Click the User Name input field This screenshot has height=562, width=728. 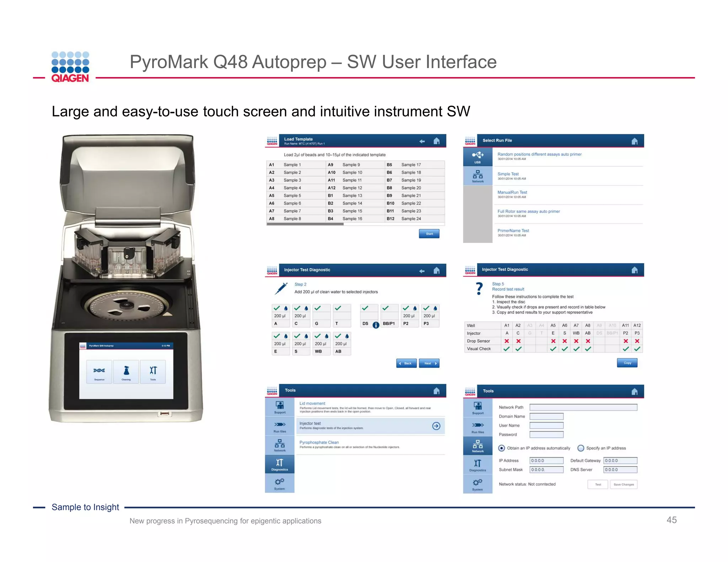(x=546, y=426)
